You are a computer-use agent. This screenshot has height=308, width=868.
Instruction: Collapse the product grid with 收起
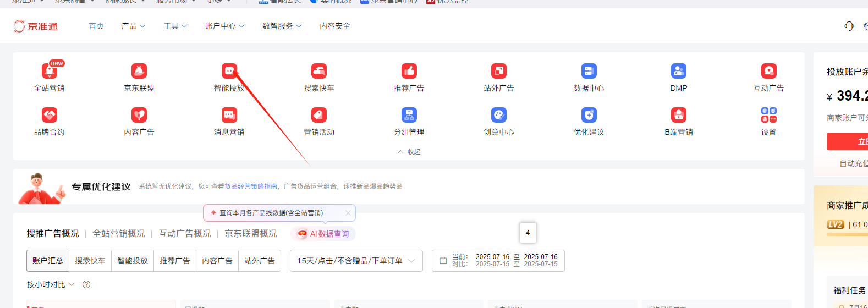[409, 152]
